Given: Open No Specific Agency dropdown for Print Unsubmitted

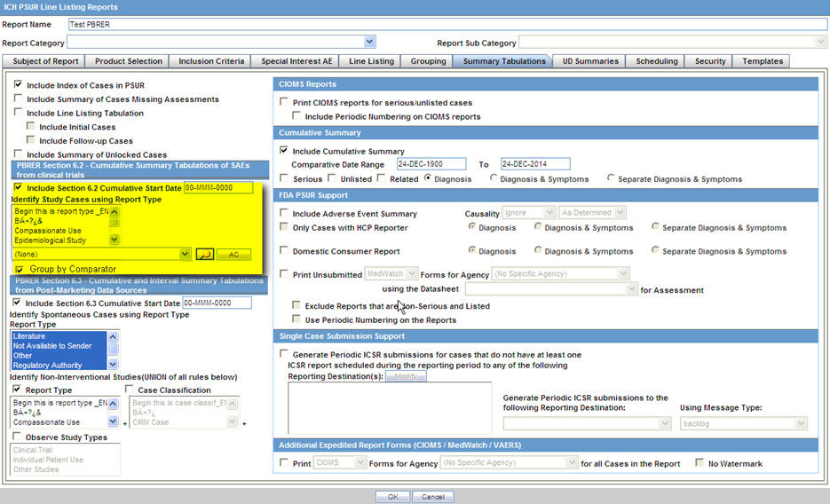Looking at the screenshot, I should click(623, 273).
